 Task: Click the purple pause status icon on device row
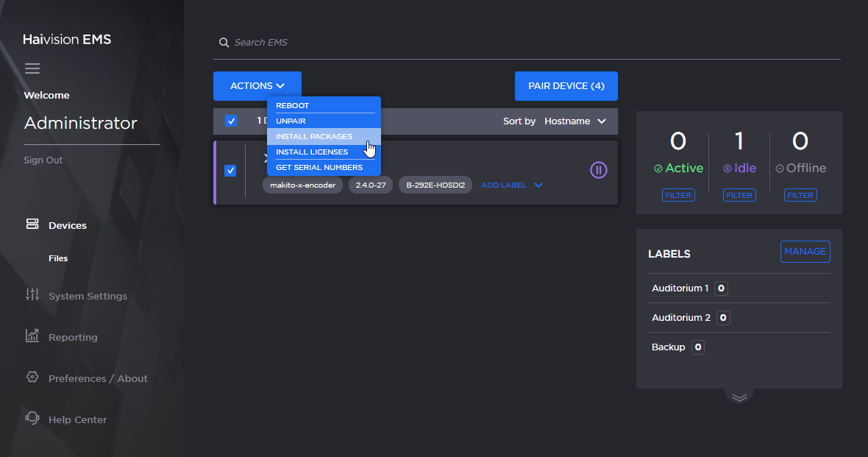click(x=598, y=170)
